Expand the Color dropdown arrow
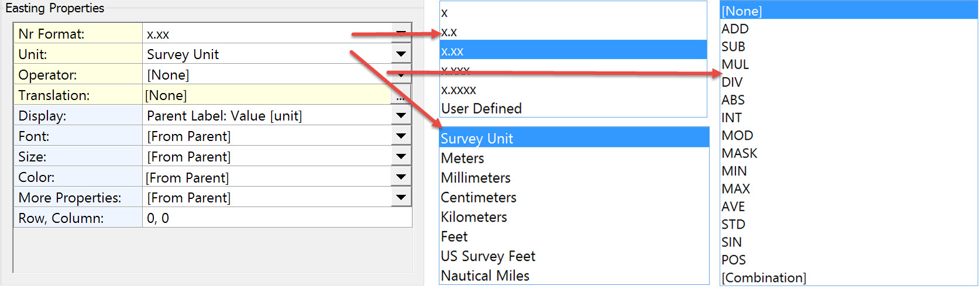980x289 pixels. (x=401, y=177)
